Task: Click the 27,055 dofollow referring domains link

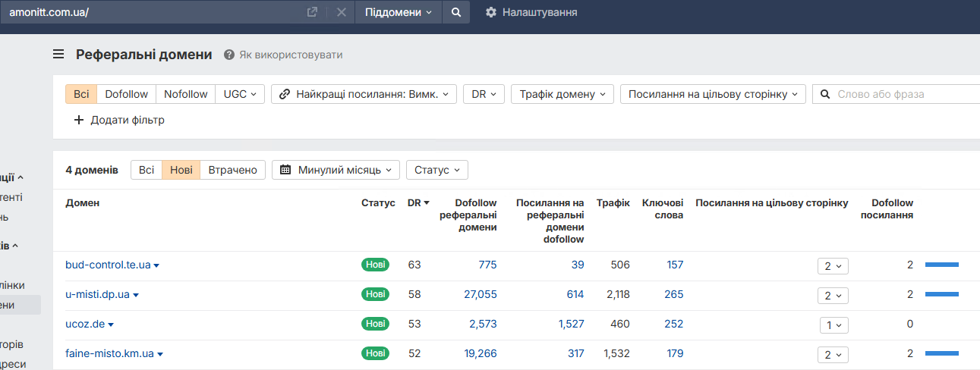Action: 481,294
